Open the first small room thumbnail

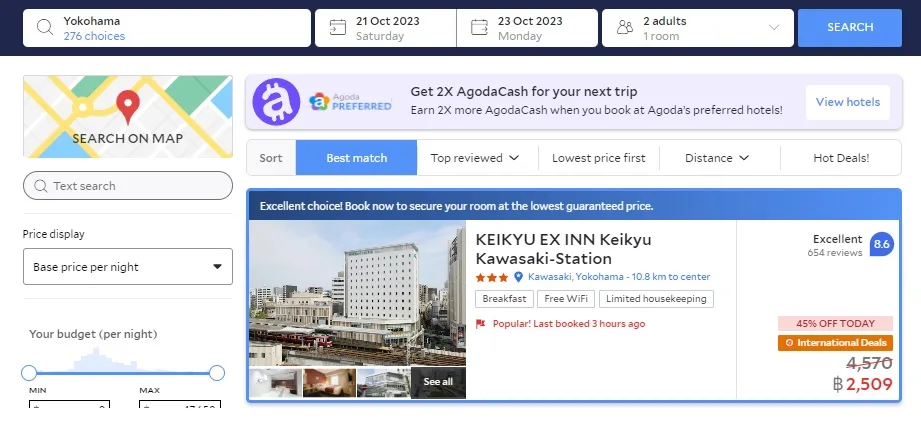(275, 383)
